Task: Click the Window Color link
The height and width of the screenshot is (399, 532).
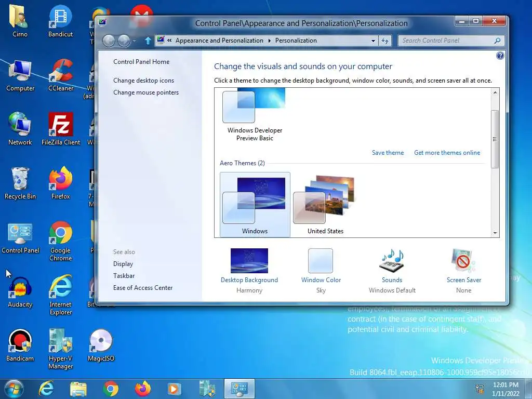Action: (321, 280)
